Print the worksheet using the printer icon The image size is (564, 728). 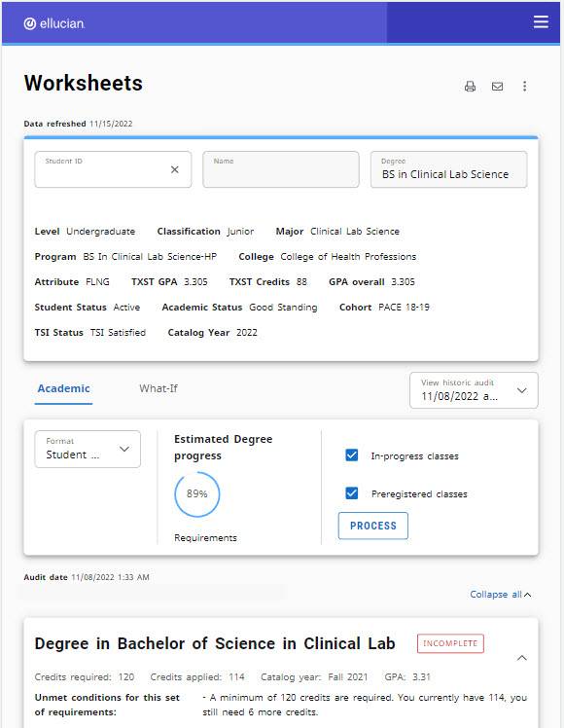coord(470,87)
